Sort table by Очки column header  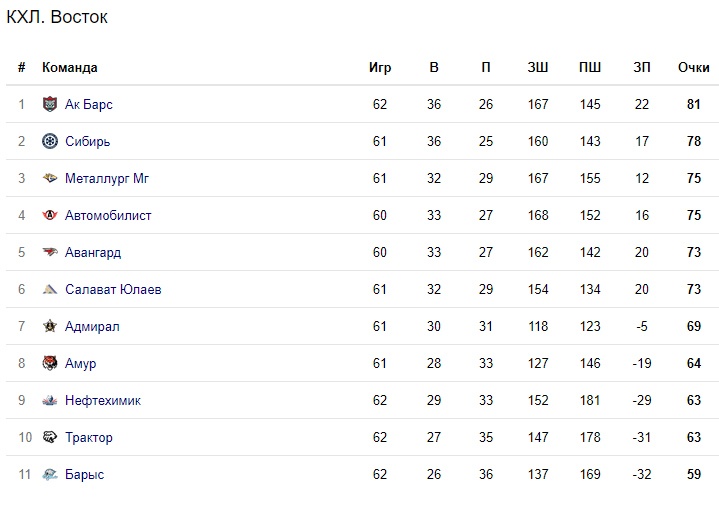tap(693, 67)
